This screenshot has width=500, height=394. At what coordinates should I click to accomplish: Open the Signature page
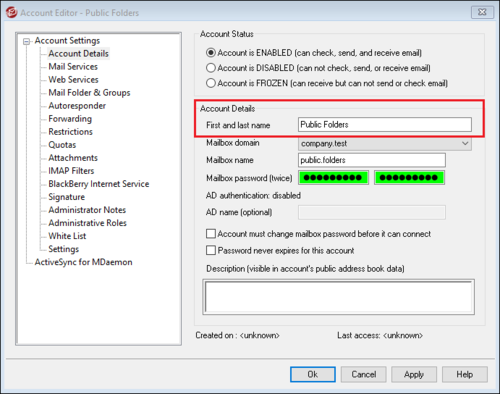click(66, 197)
